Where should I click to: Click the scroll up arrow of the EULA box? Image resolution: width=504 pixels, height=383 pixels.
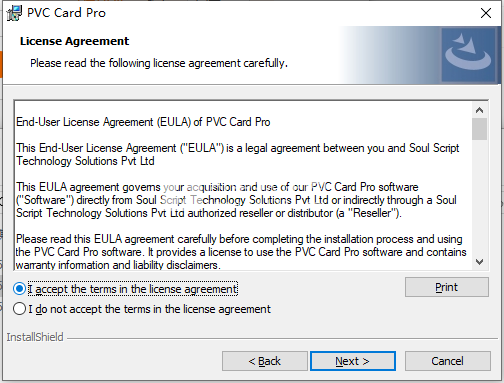point(479,110)
